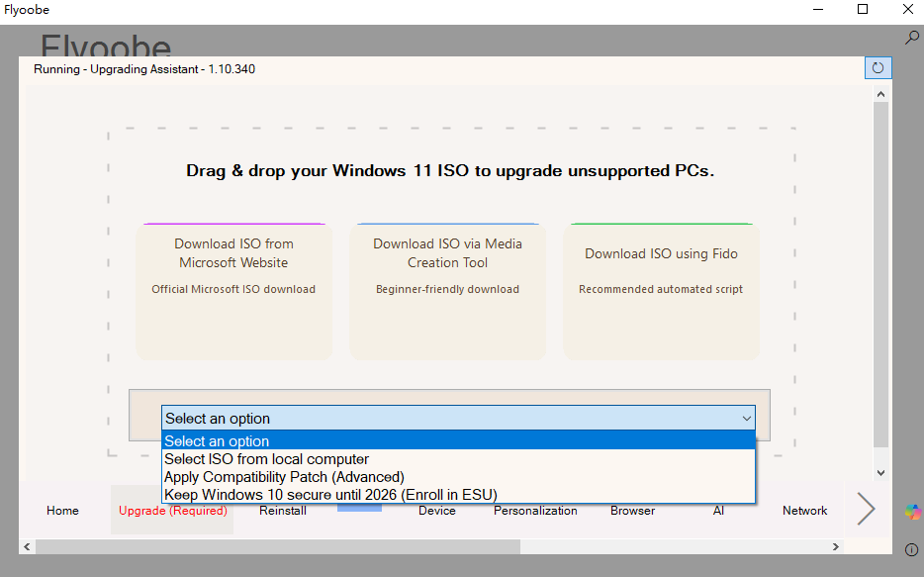Switch to the Reinstall tab
This screenshot has height=577, width=924.
[283, 511]
